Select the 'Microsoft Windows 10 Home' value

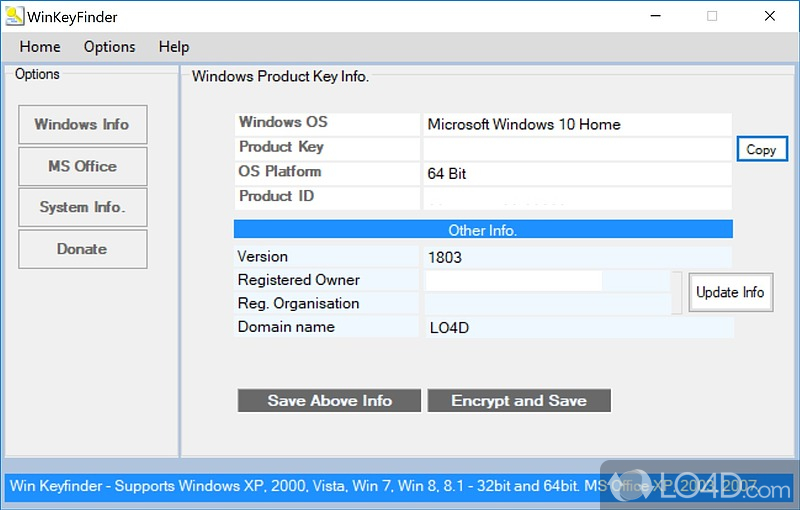[524, 124]
